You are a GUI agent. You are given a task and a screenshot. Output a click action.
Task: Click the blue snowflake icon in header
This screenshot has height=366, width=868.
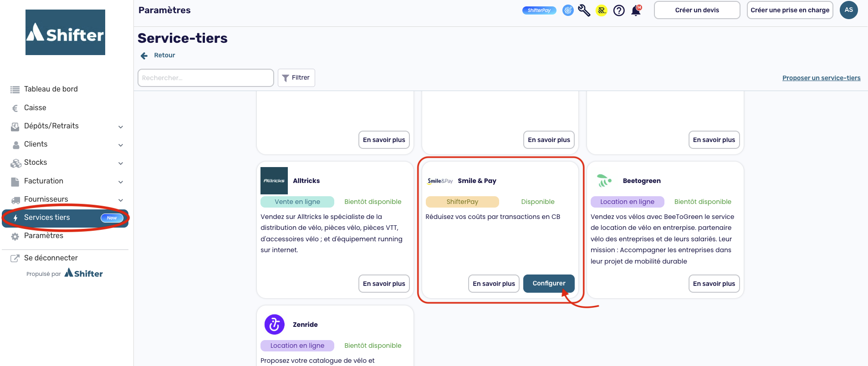(568, 10)
